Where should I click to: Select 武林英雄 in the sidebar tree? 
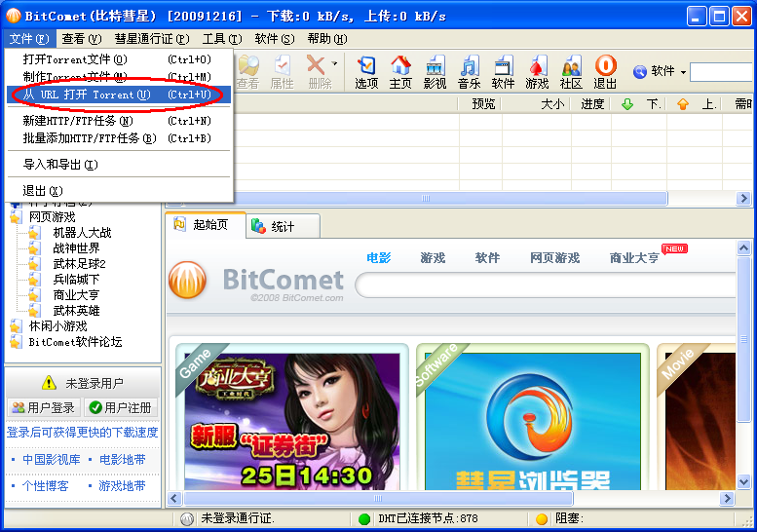tap(76, 311)
